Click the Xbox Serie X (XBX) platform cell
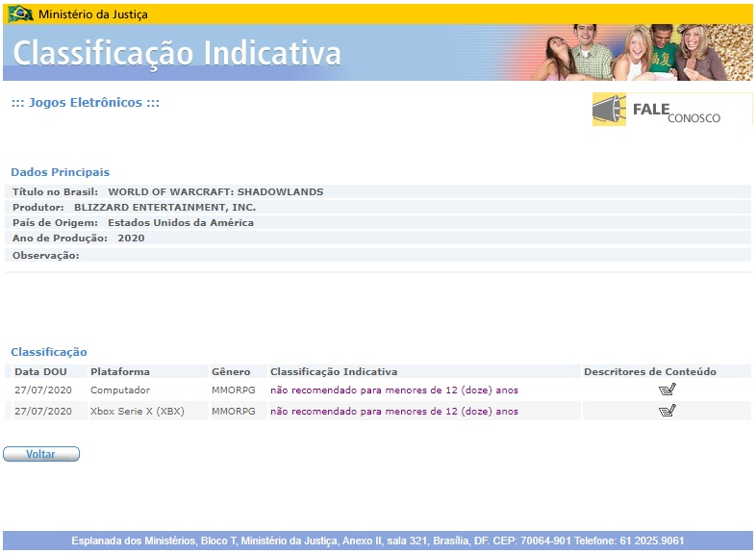The width and height of the screenshot is (756, 554). click(x=137, y=412)
